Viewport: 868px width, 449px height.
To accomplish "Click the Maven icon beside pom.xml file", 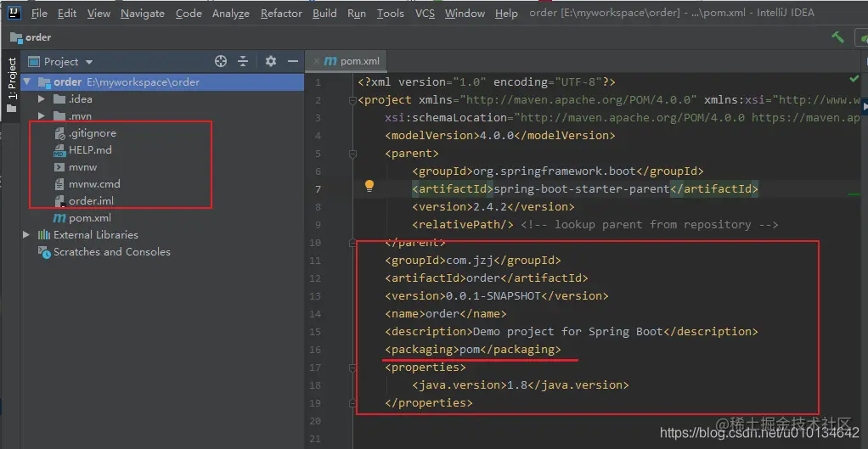I will click(x=59, y=218).
